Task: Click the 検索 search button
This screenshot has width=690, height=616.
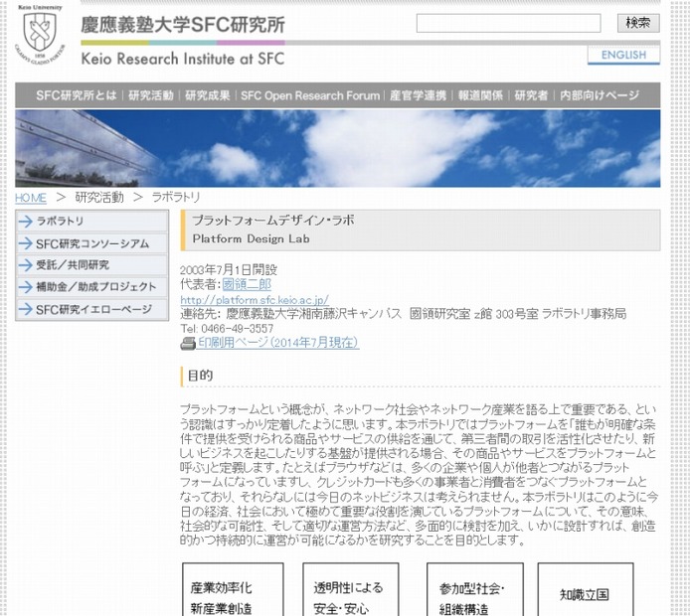Action: pos(638,23)
